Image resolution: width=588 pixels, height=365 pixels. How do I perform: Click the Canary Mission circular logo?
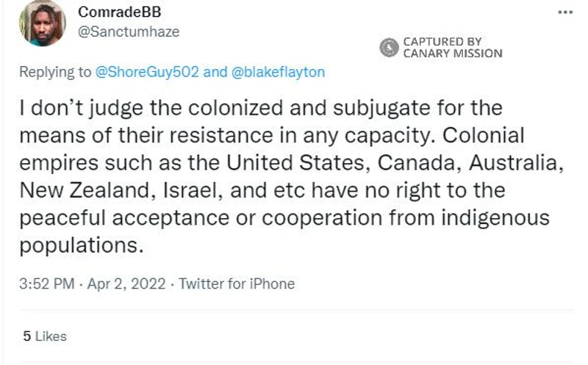(x=389, y=48)
